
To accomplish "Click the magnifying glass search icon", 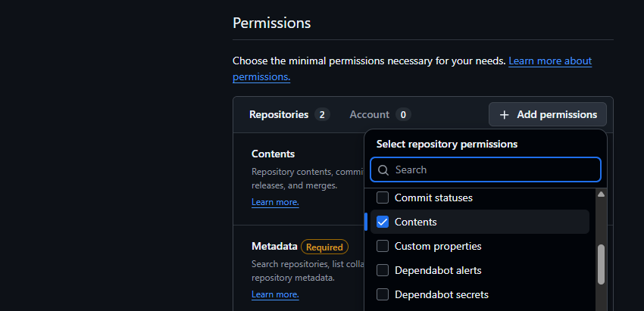I will [383, 169].
